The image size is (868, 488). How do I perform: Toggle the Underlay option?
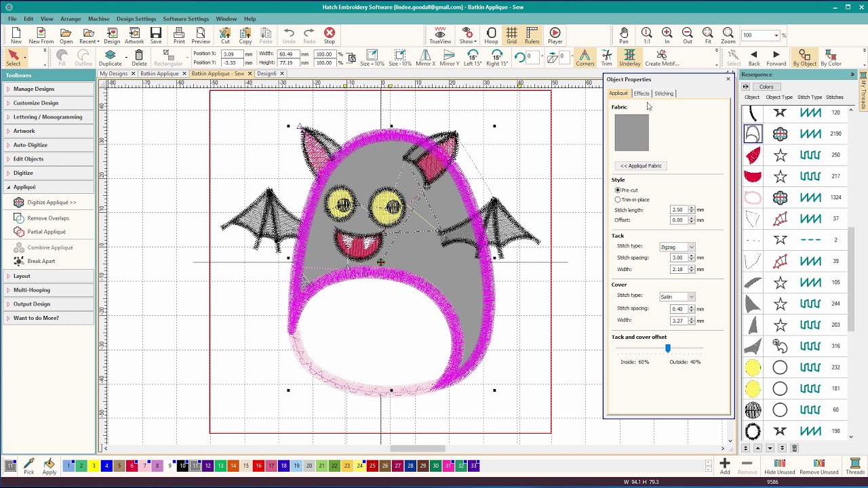[629, 58]
